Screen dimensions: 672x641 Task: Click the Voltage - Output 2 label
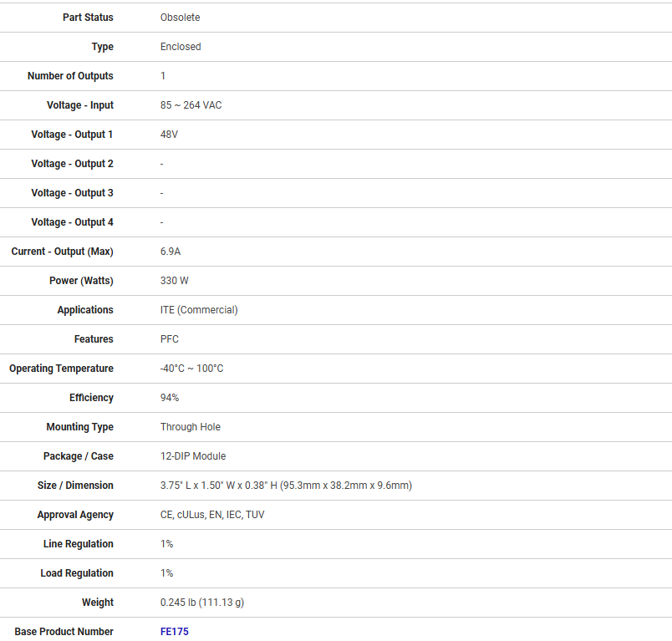coord(72,164)
